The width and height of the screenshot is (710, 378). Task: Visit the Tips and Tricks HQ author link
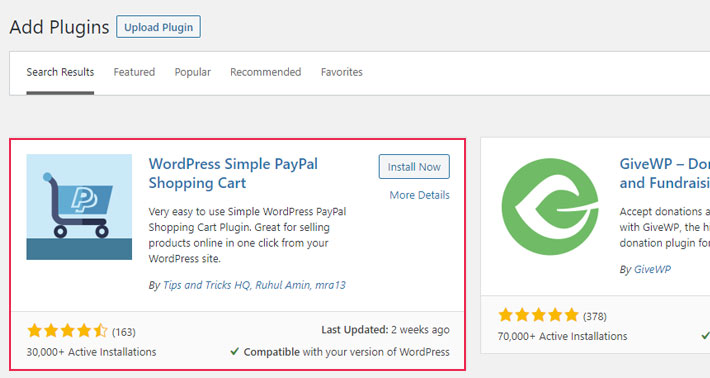tap(206, 285)
